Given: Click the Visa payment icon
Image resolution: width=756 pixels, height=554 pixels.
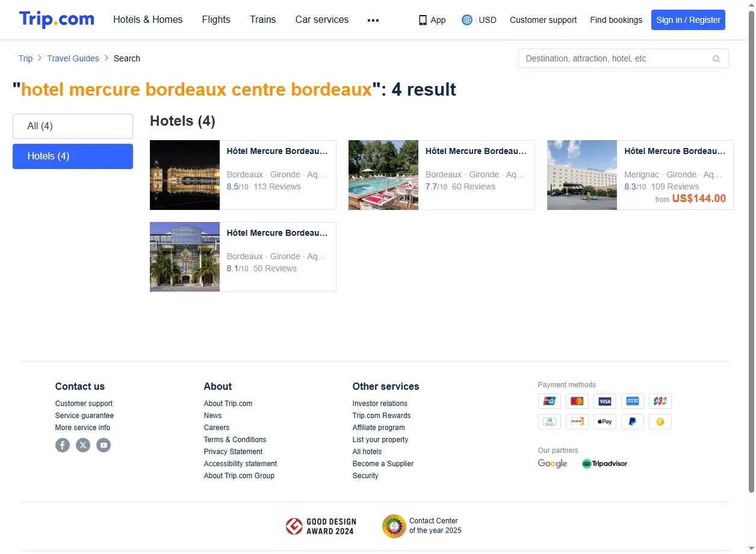Looking at the screenshot, I should tap(605, 401).
